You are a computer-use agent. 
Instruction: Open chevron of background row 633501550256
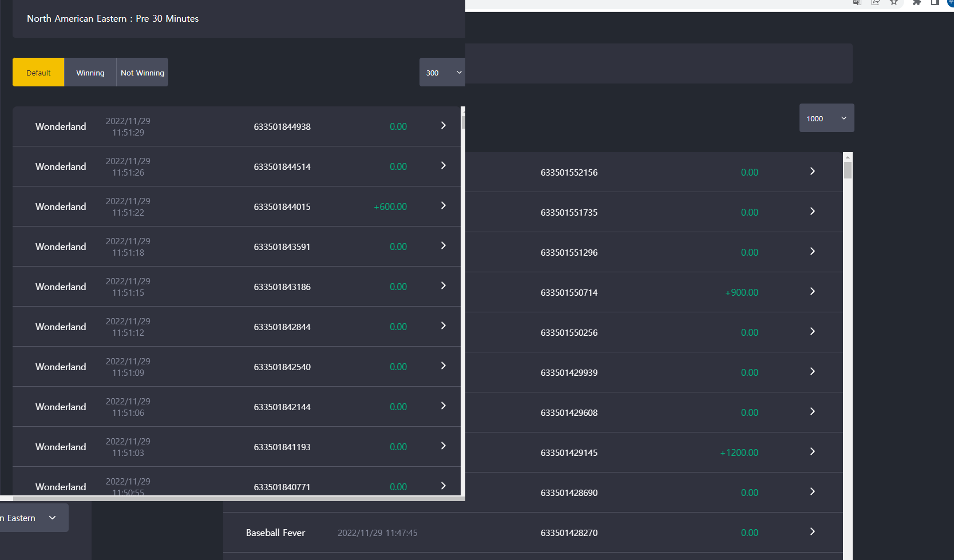[x=812, y=331]
